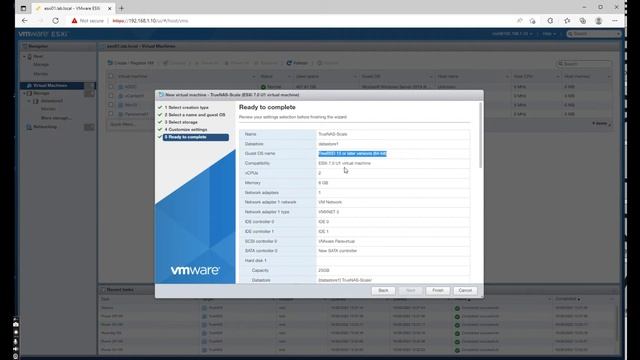Open the Help dropdown in ESXi header
The image size is (640, 360).
(549, 34)
